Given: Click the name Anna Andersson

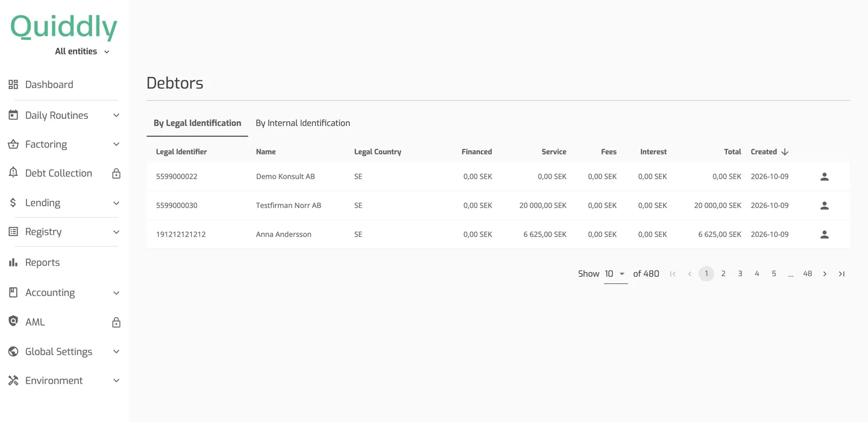Looking at the screenshot, I should pos(284,235).
